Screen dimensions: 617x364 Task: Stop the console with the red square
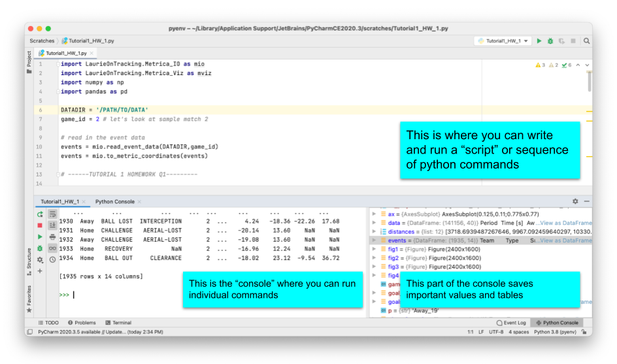(x=40, y=225)
